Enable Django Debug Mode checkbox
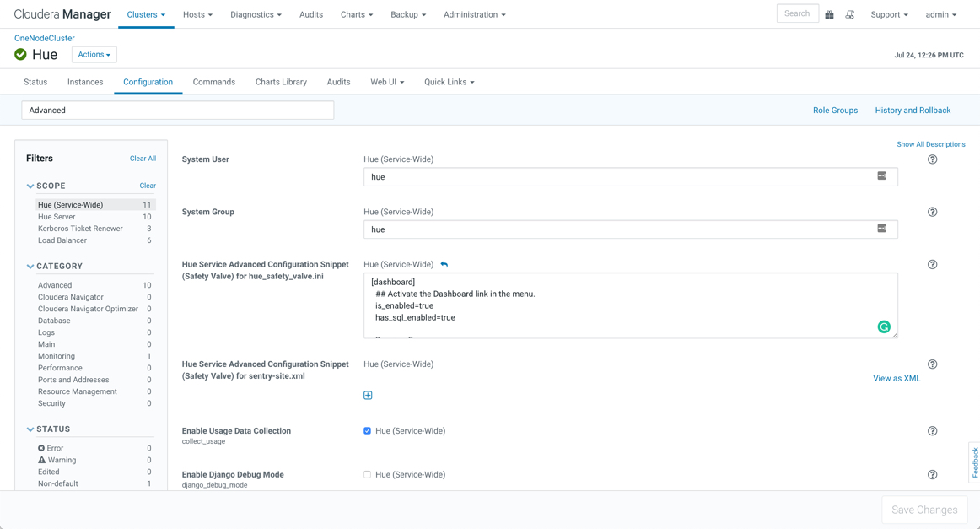Viewport: 980px width, 529px height. coord(368,475)
